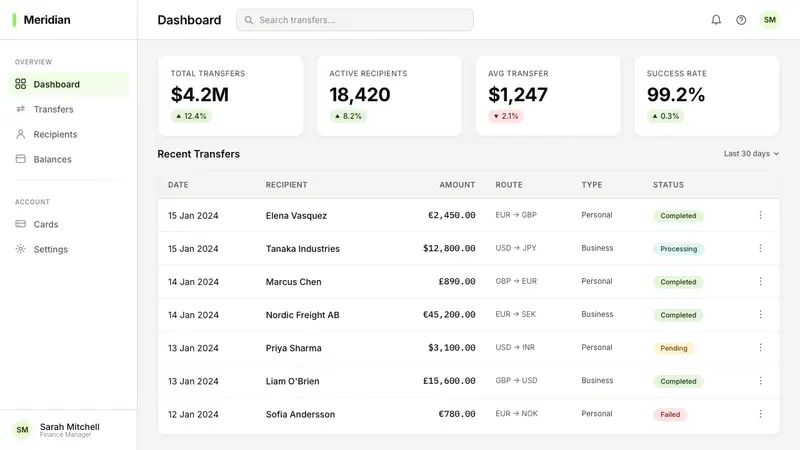
Task: Click the Balances icon in sidebar
Action: (x=20, y=159)
